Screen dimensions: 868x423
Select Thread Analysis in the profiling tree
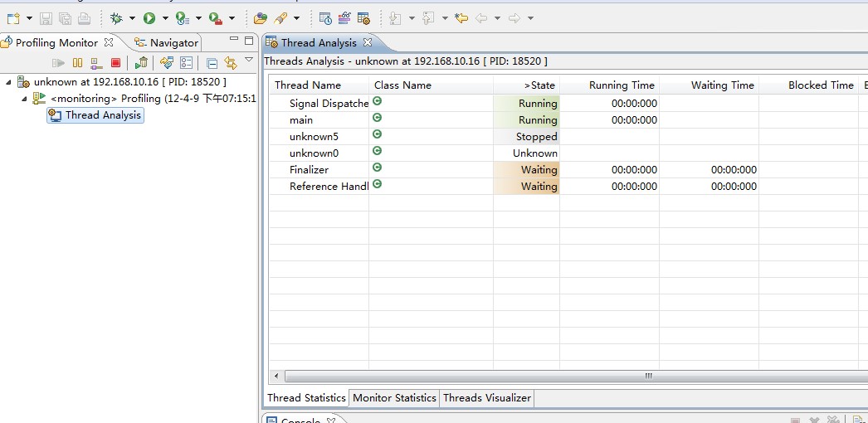coord(103,115)
